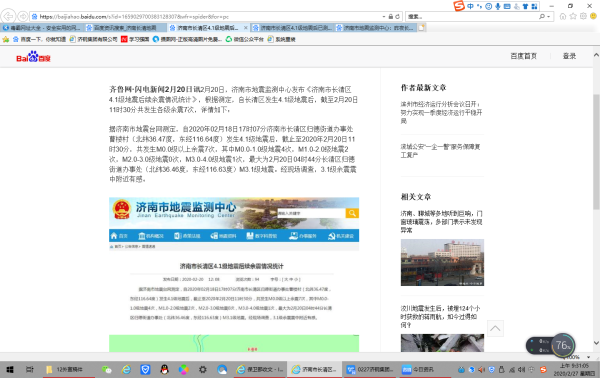Click the 百度首页 link in header
600x378 pixels.
pos(523,56)
